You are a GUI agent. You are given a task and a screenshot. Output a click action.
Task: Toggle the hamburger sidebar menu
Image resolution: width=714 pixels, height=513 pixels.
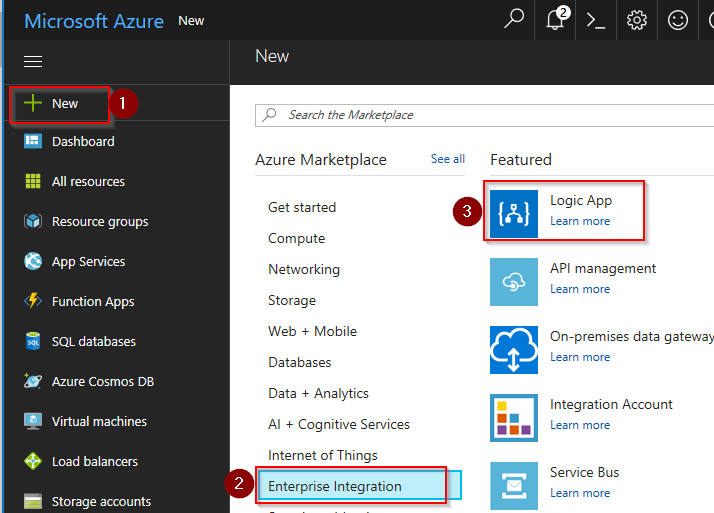[33, 61]
